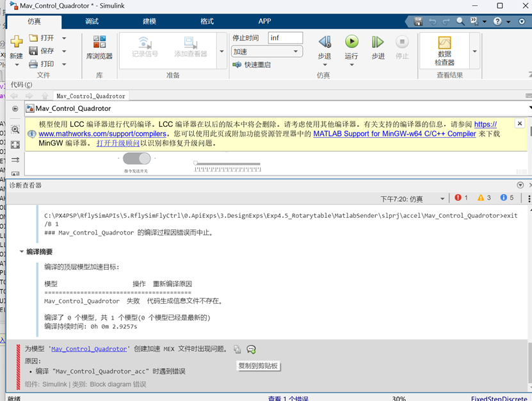532x401 pixels.
Task: Expand the 运行 options arrow
Action: click(351, 65)
